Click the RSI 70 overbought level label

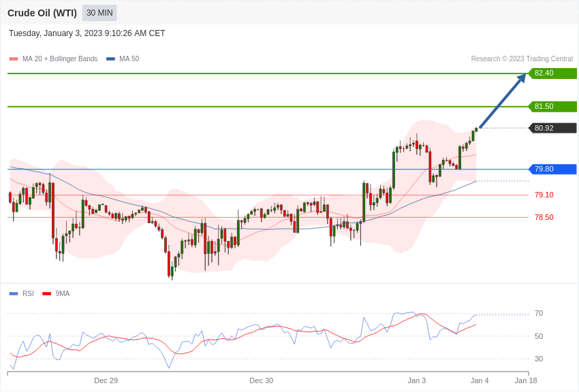point(538,314)
